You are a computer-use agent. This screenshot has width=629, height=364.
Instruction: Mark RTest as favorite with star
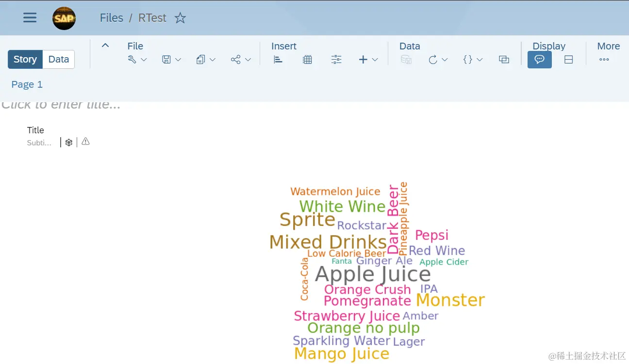(x=180, y=18)
